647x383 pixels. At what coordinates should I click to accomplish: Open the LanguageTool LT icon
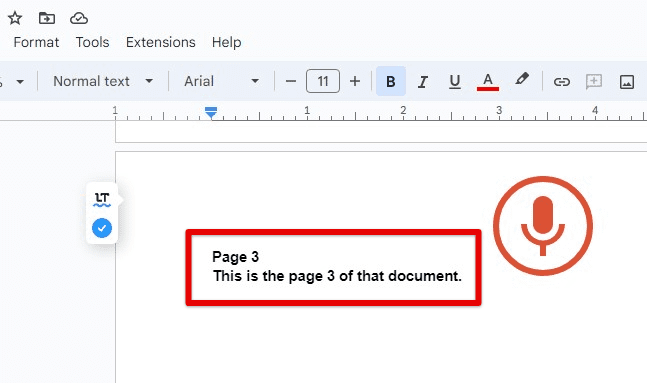click(102, 199)
